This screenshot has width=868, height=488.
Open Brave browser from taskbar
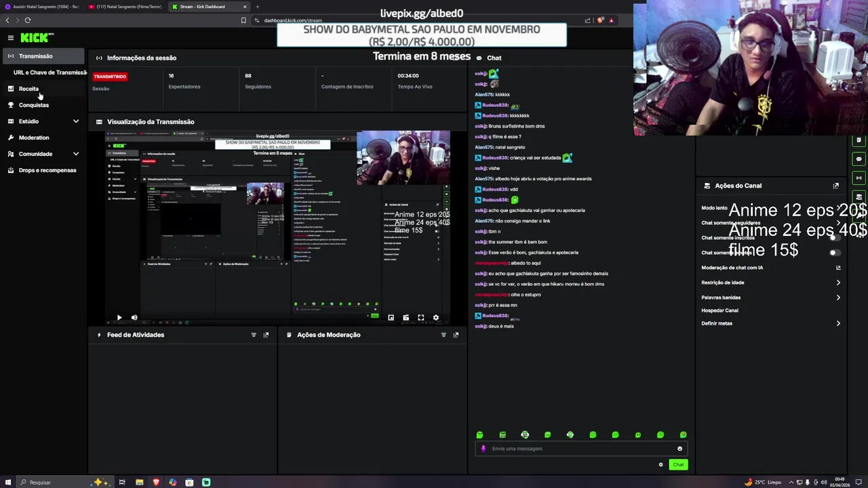point(156,482)
